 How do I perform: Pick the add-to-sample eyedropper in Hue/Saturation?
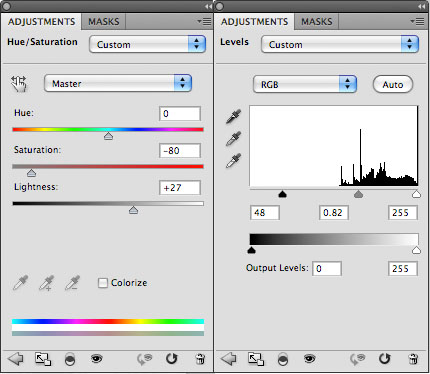(x=46, y=283)
